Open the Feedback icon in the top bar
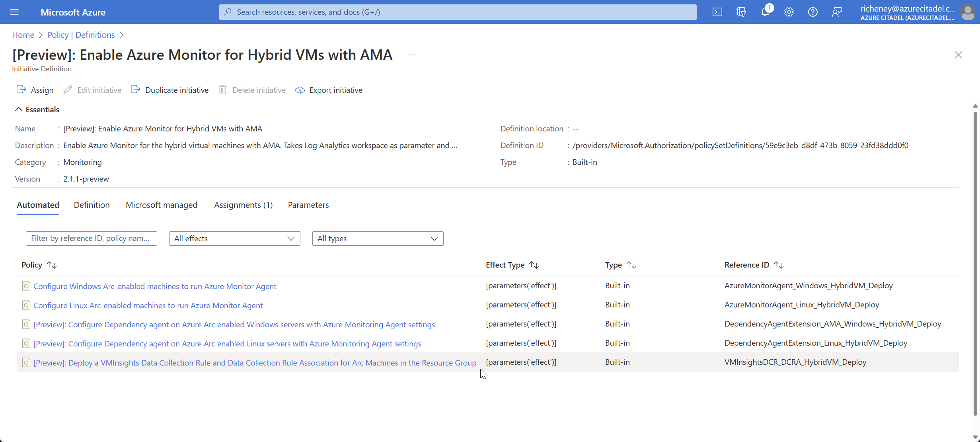The image size is (980, 442). pyautogui.click(x=837, y=12)
